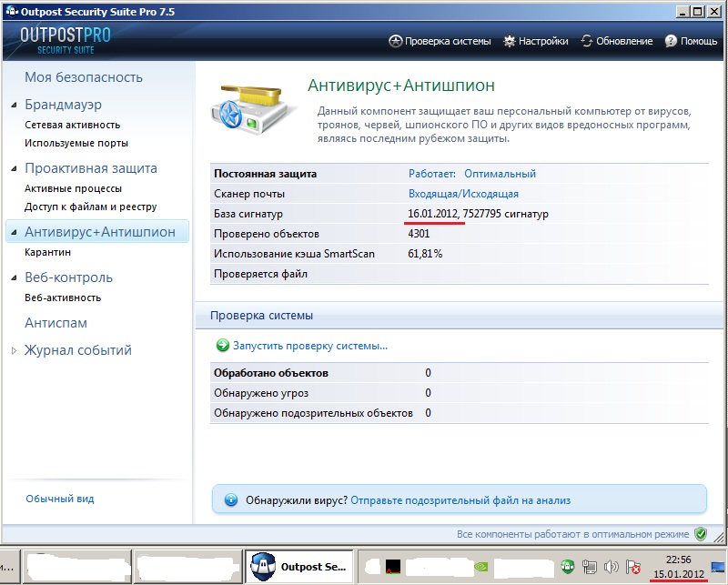This screenshot has height=585, width=728.
Task: Open Журнал событий heading
Action: (x=78, y=350)
